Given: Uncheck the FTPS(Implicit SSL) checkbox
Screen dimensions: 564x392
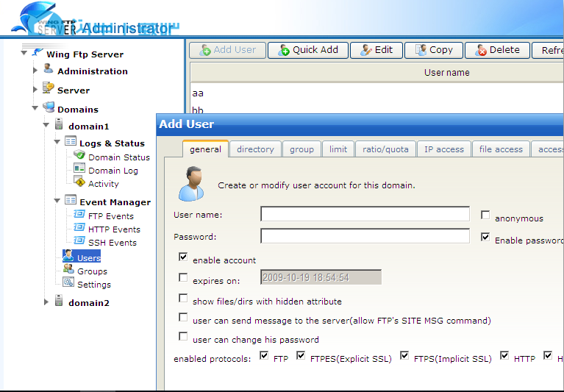Looking at the screenshot, I should coord(404,356).
